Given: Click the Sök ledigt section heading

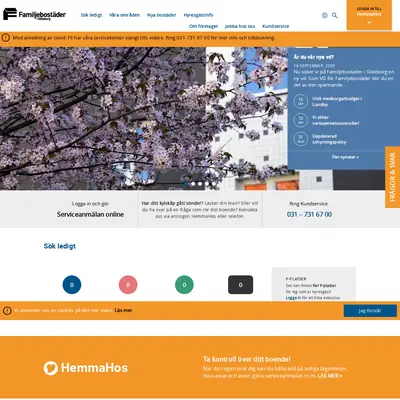Looking at the screenshot, I should coord(60,246).
